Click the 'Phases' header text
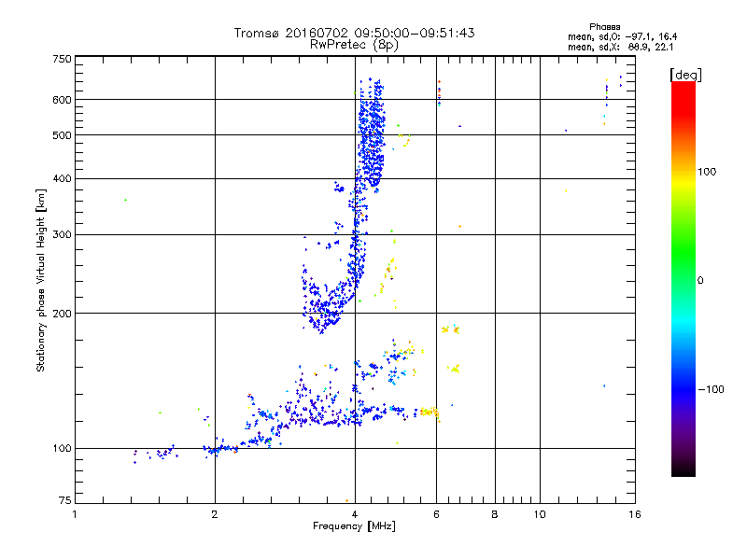Screen dimensions: 747x560 [x=604, y=27]
